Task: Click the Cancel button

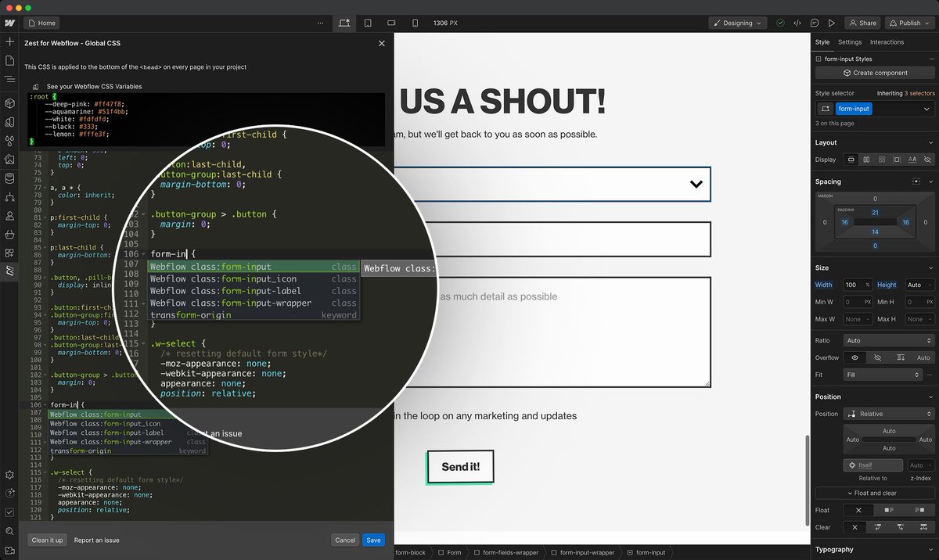Action: coord(345,540)
